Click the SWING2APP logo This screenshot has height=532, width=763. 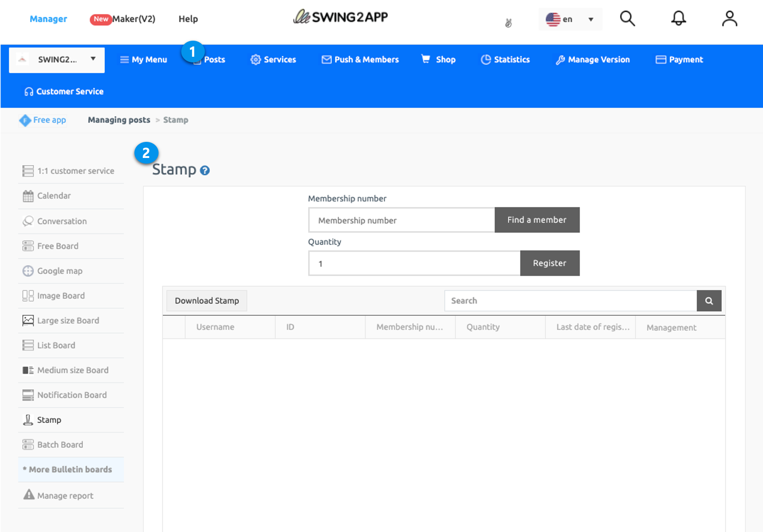(x=340, y=17)
